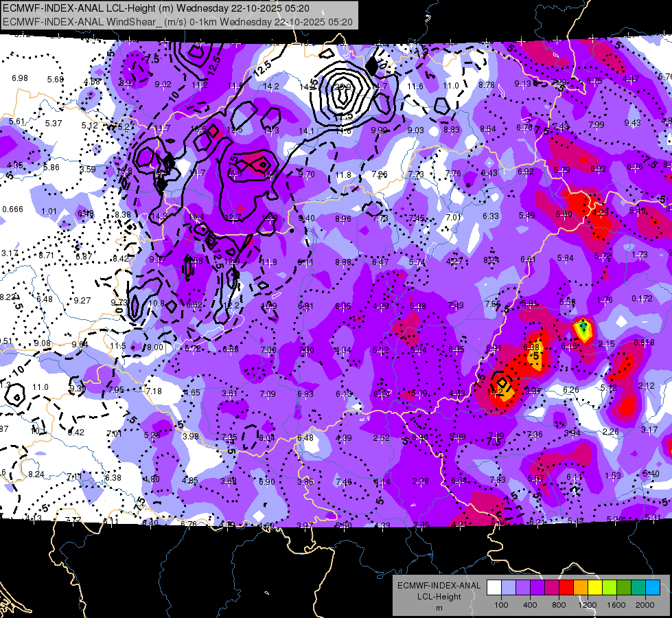Image resolution: width=672 pixels, height=618 pixels.
Task: Click the wind shear value 5.84
Action: [566, 257]
